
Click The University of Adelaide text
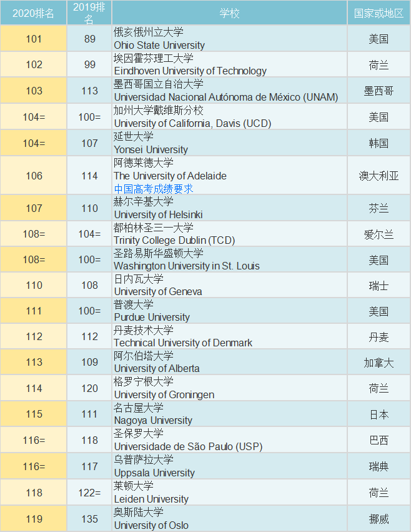[x=171, y=176]
